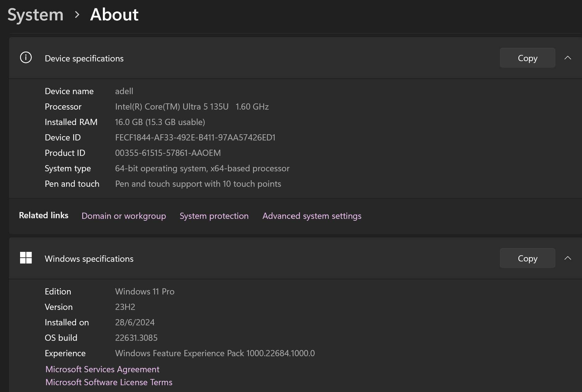Select the processor value Intel Core Ultra 5 135U
The width and height of the screenshot is (582, 392).
pos(192,106)
